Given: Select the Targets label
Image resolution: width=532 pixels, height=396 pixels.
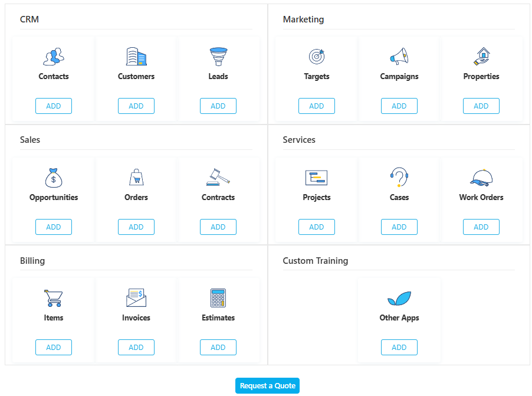Looking at the screenshot, I should pyautogui.click(x=317, y=76).
